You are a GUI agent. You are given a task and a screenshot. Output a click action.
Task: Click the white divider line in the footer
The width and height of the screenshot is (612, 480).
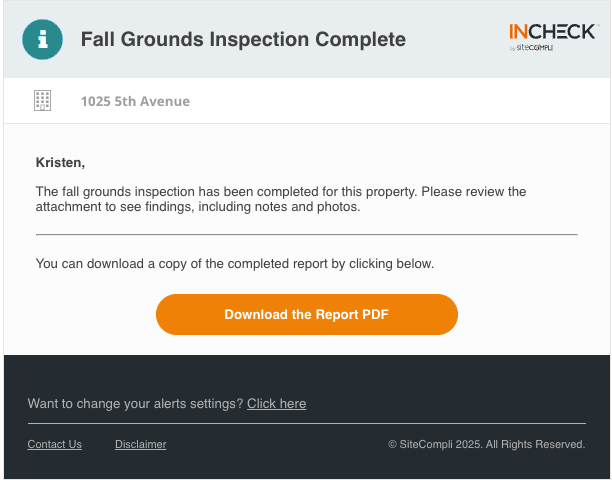pyautogui.click(x=307, y=423)
